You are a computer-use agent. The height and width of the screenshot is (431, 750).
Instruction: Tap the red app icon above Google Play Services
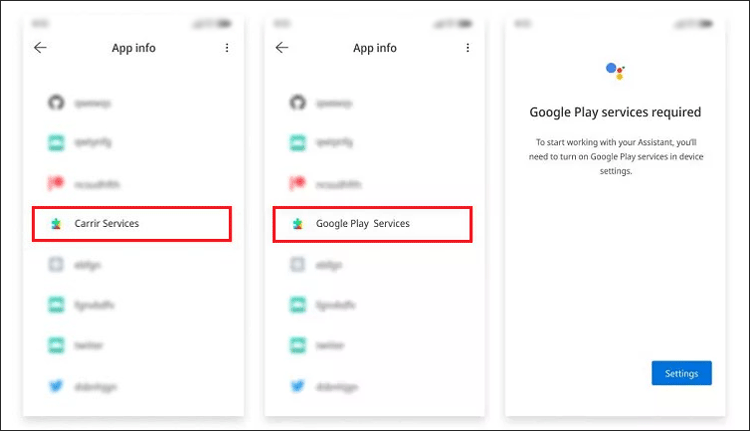pos(297,183)
